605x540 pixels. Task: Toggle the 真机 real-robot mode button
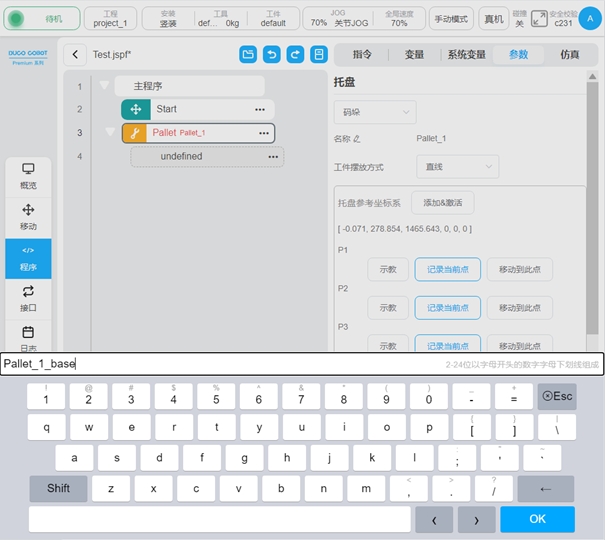(x=494, y=19)
